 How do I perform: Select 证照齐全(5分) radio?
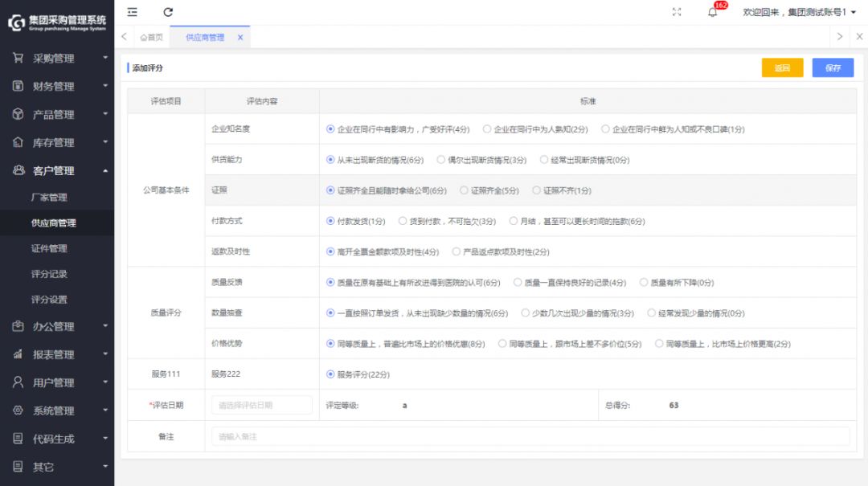[x=489, y=190]
